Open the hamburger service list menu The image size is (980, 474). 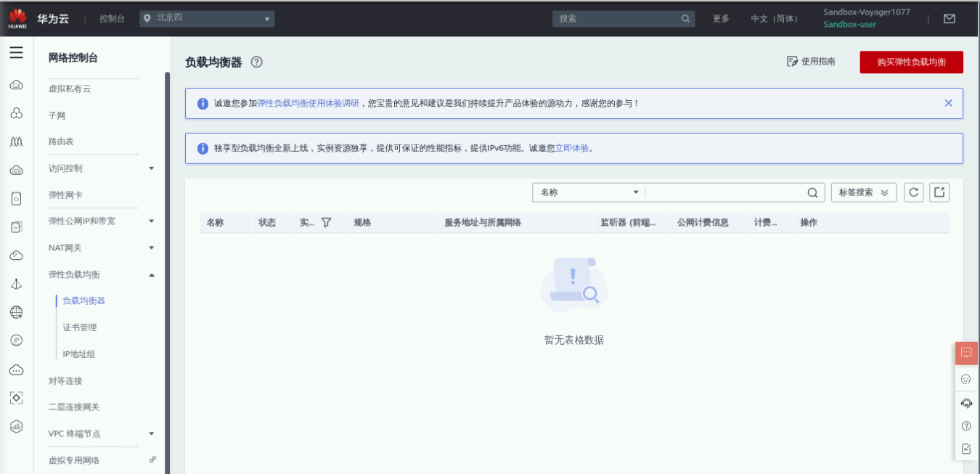point(16,53)
